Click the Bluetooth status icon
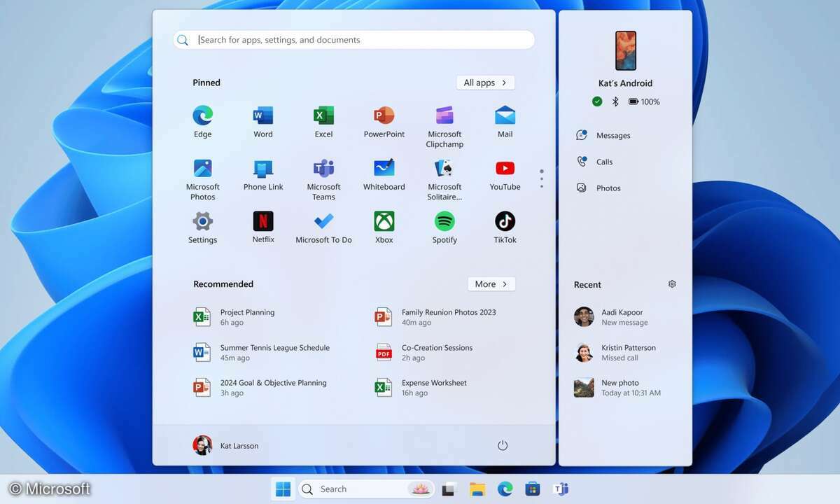The image size is (840, 504). click(615, 101)
